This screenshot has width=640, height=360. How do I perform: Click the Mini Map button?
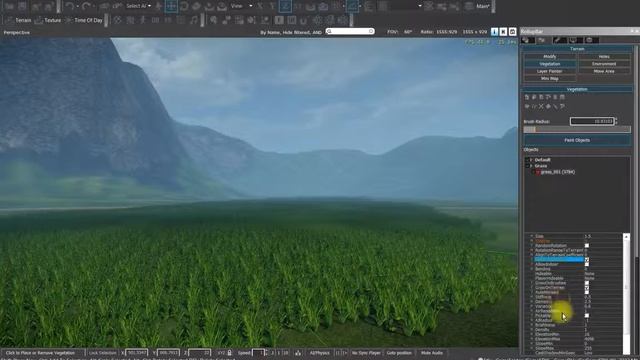pyautogui.click(x=550, y=78)
